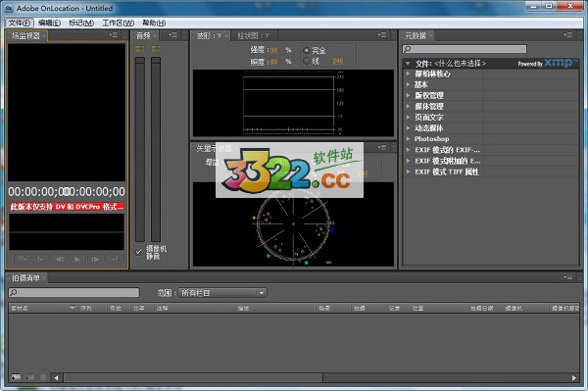Expand the 都柏林核心 metadata group

408,73
